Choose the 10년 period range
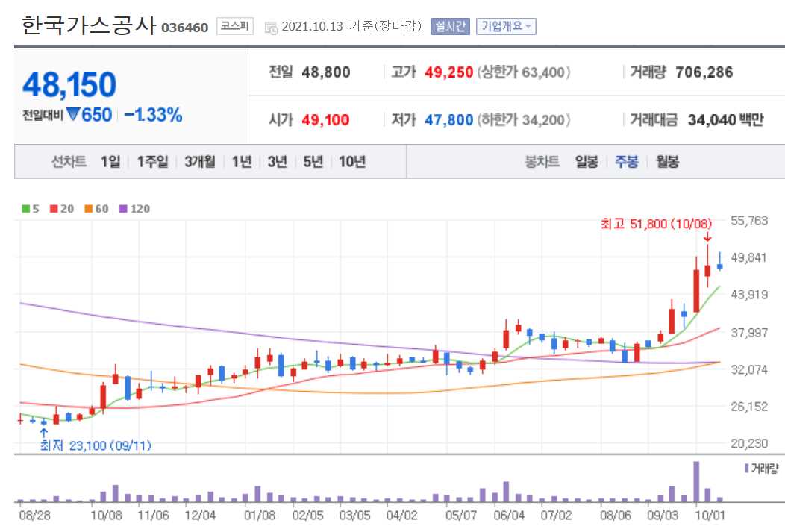 click(351, 161)
